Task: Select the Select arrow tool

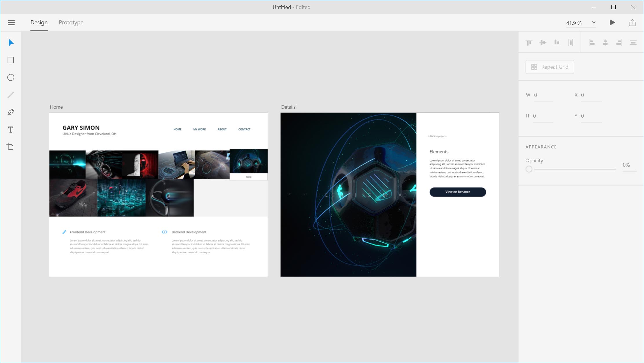Action: pyautogui.click(x=11, y=43)
